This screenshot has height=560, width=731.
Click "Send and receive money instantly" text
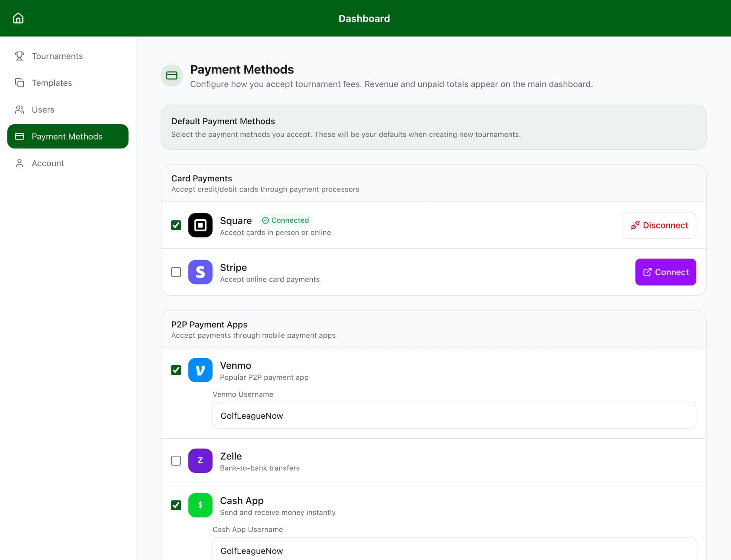278,513
